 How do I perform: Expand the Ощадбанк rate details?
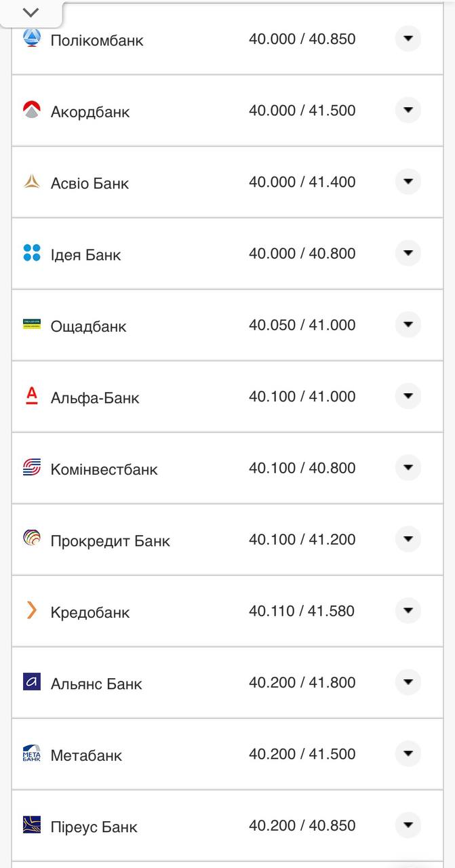click(408, 325)
